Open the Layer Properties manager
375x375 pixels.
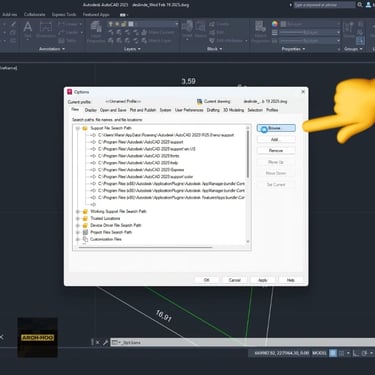(x=96, y=32)
